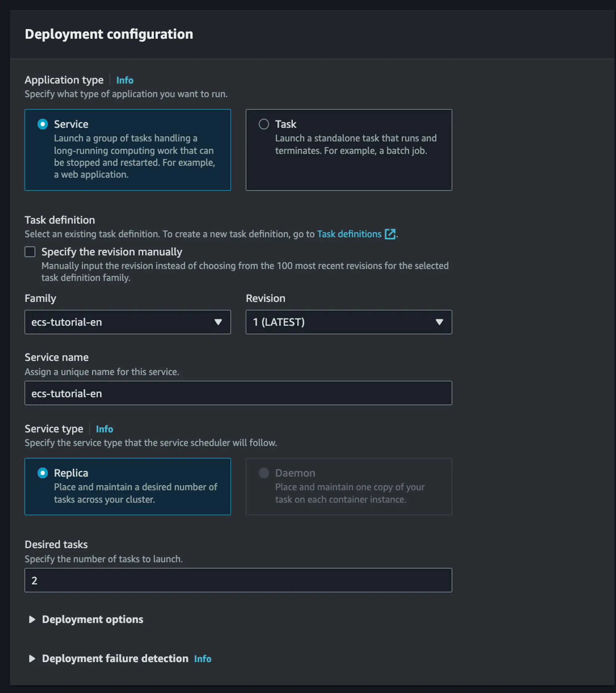This screenshot has width=616, height=693.
Task: Select the Service application type
Action: [43, 124]
